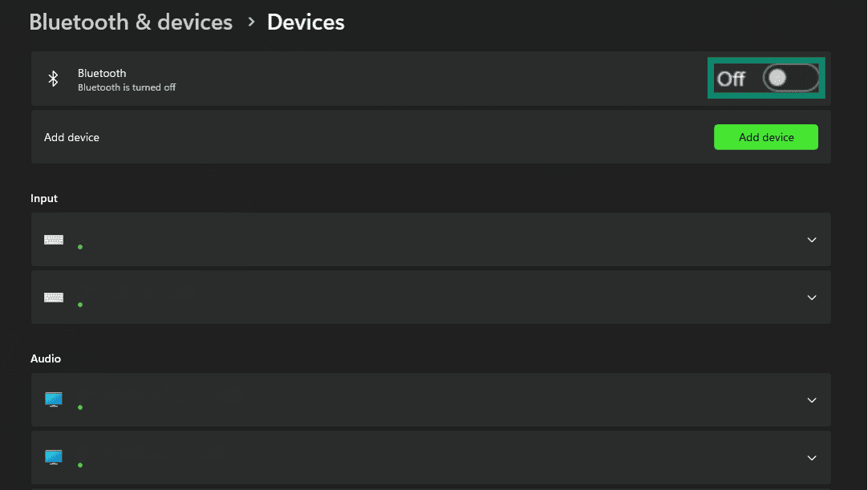
Task: Select the second keyboard icon under Input
Action: point(54,298)
